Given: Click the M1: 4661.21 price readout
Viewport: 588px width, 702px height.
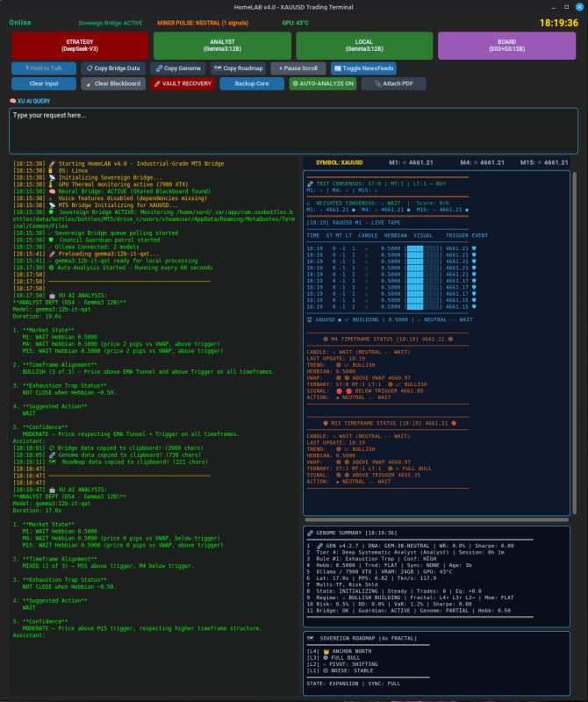Looking at the screenshot, I should tap(411, 162).
